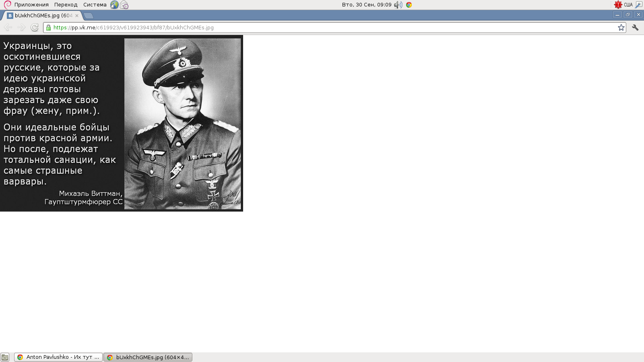This screenshot has width=644, height=362.
Task: Click the show desktop button
Action: point(5,357)
